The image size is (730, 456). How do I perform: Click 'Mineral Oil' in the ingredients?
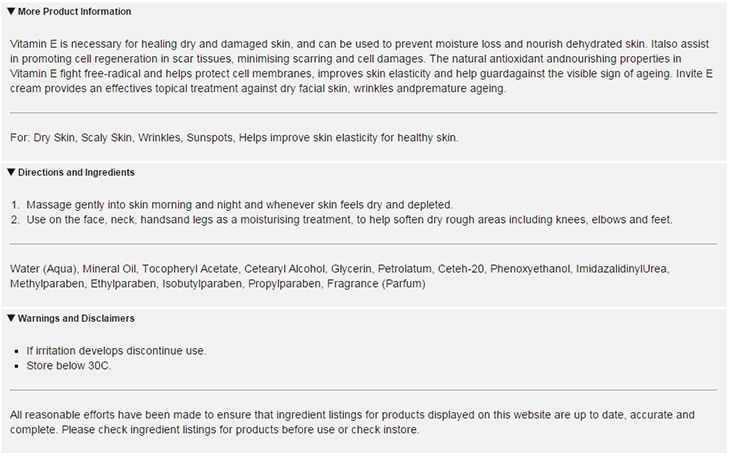[x=107, y=269]
